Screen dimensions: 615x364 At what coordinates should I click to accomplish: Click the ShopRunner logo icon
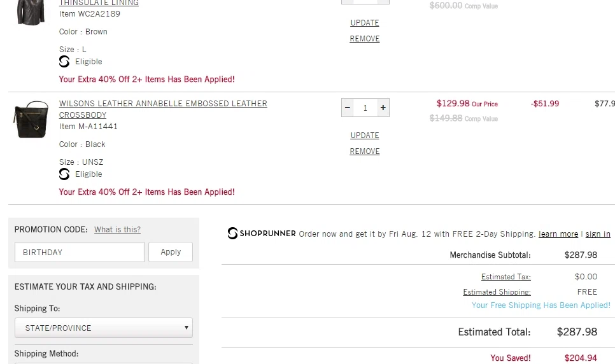coord(232,234)
